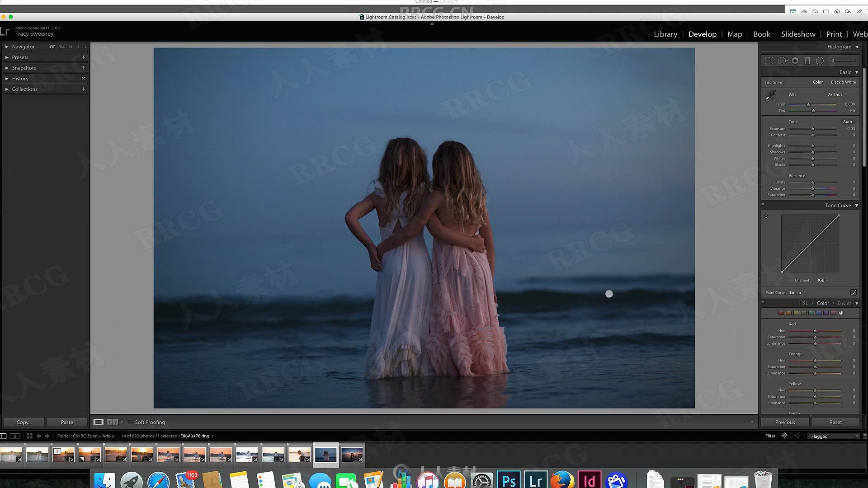Viewport: 868px width, 488px height.
Task: Click the Exposure slider handle
Action: pyautogui.click(x=812, y=129)
